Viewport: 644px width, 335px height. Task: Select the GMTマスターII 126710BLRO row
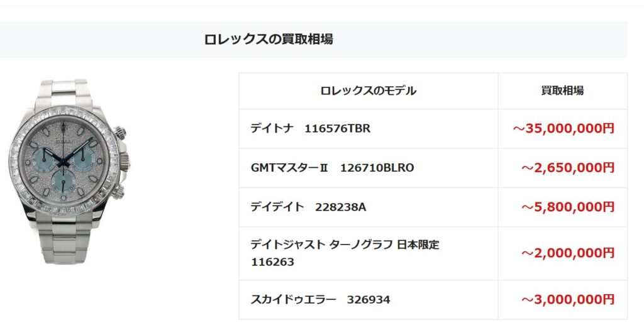tap(433, 168)
